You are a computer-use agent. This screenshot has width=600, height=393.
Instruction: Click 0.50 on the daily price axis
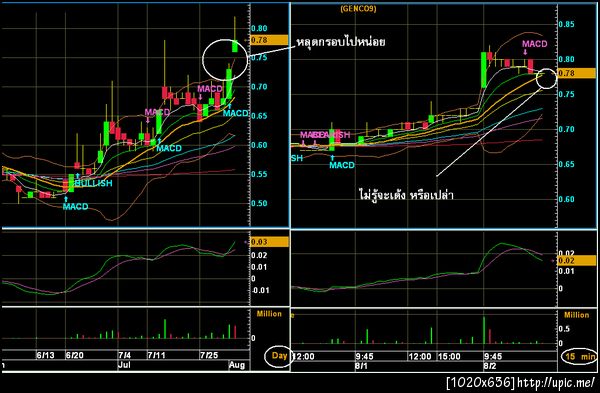259,203
